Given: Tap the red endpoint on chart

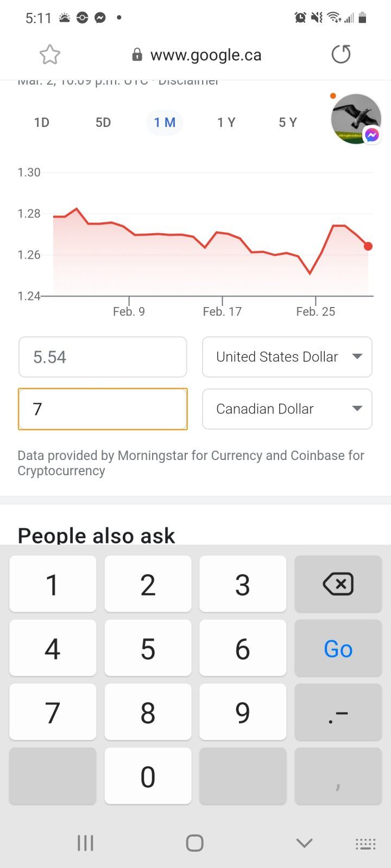Looking at the screenshot, I should [x=368, y=246].
